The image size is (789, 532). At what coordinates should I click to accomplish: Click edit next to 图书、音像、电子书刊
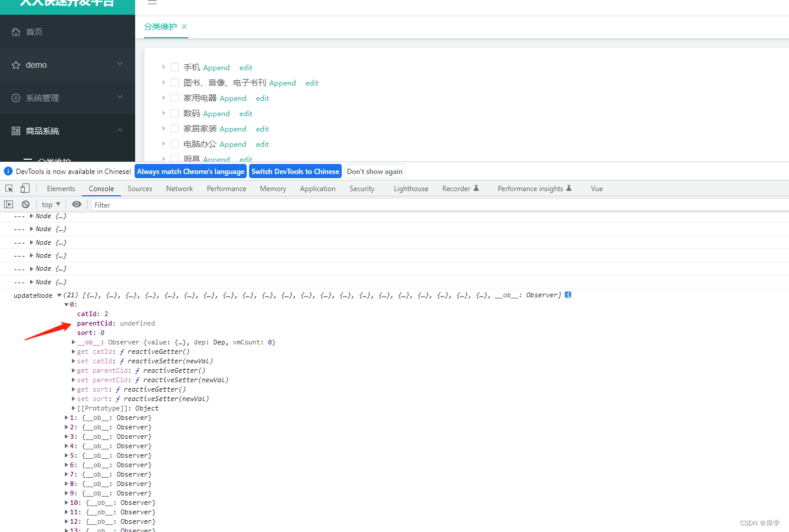312,83
